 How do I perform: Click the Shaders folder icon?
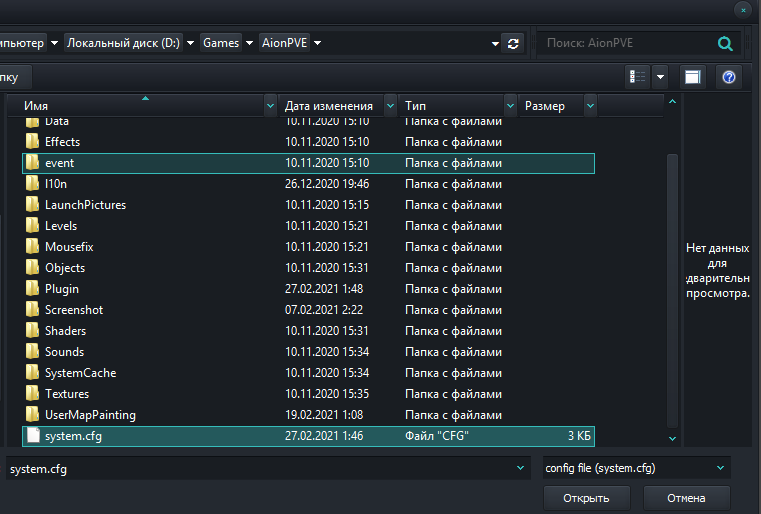tap(33, 331)
